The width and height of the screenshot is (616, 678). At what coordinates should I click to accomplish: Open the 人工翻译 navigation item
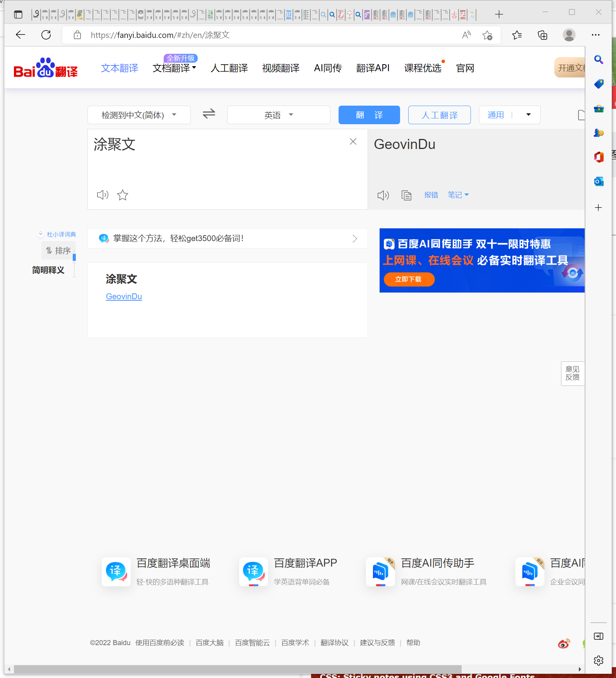(x=229, y=68)
